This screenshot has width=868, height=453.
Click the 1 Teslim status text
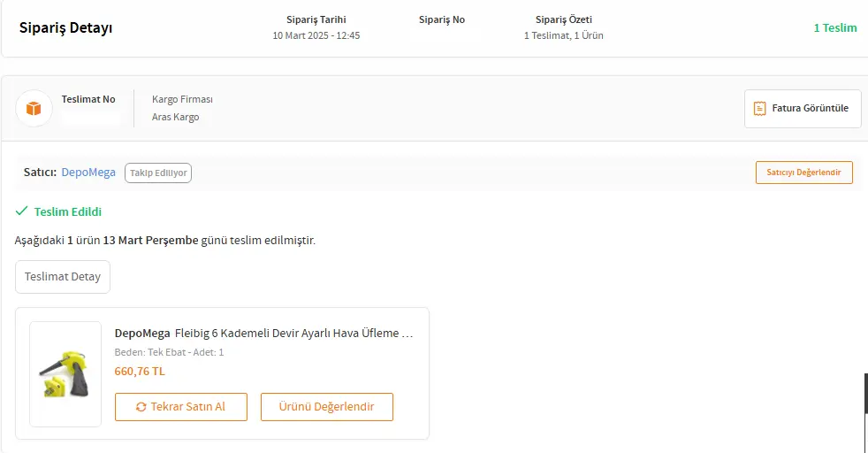[834, 28]
